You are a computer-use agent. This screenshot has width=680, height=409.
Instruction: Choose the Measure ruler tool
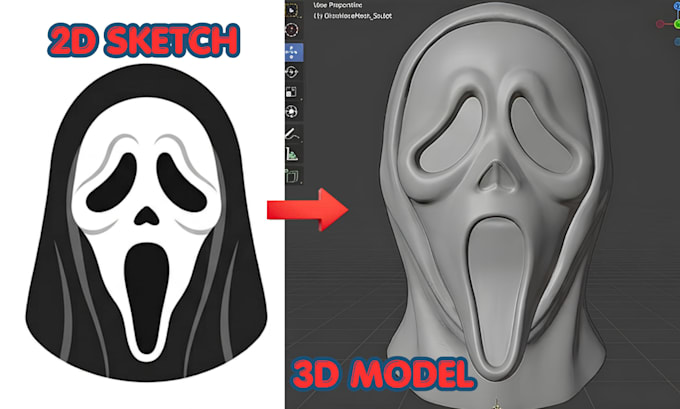293,154
